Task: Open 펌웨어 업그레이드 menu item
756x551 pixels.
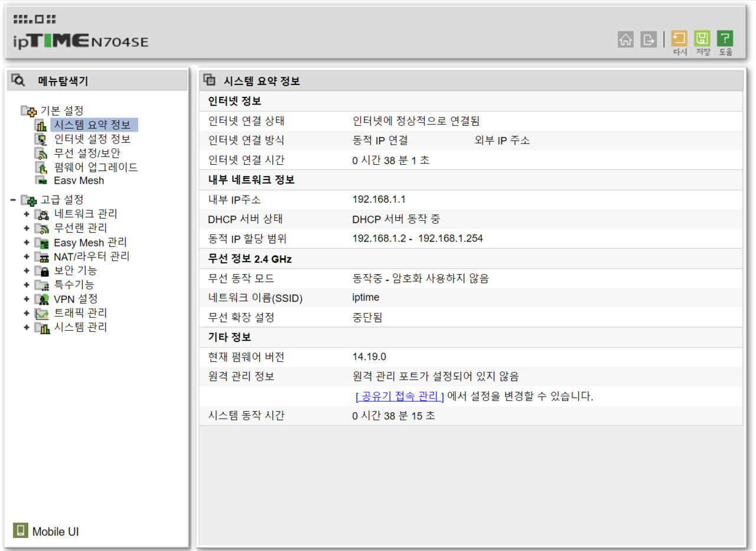Action: [96, 168]
